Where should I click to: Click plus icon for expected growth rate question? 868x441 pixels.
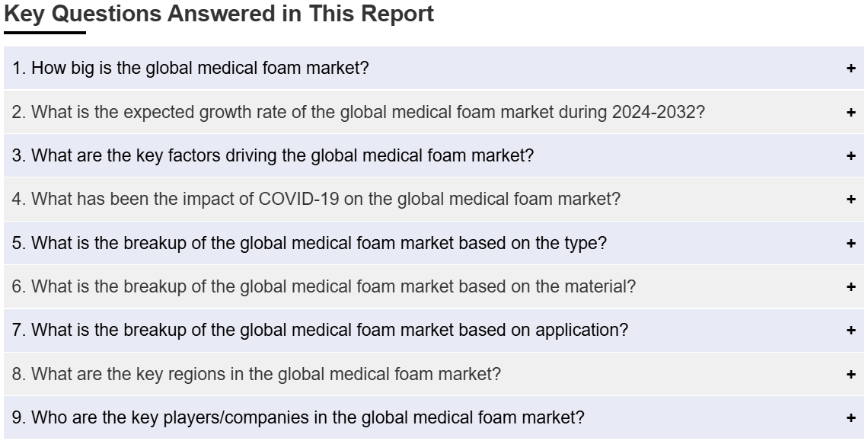tap(850, 112)
